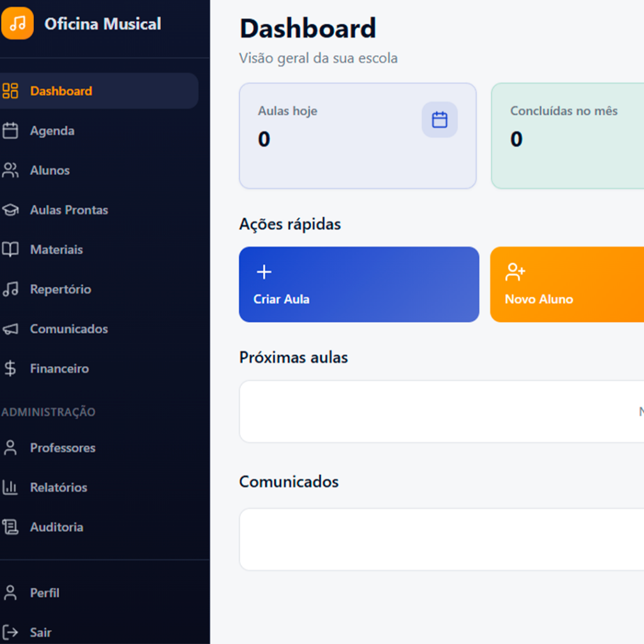644x644 pixels.
Task: Click the Oficina Musical orange logo icon
Action: tap(17, 24)
